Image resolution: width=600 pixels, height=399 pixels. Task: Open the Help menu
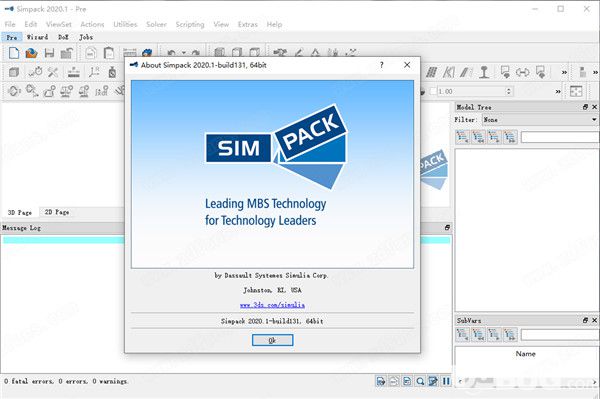(274, 24)
